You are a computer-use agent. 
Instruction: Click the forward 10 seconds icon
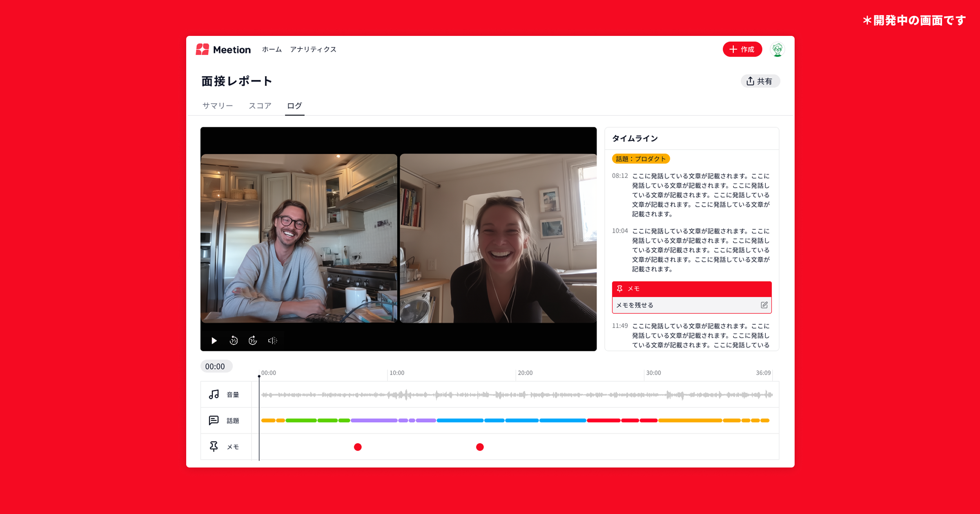[253, 341]
